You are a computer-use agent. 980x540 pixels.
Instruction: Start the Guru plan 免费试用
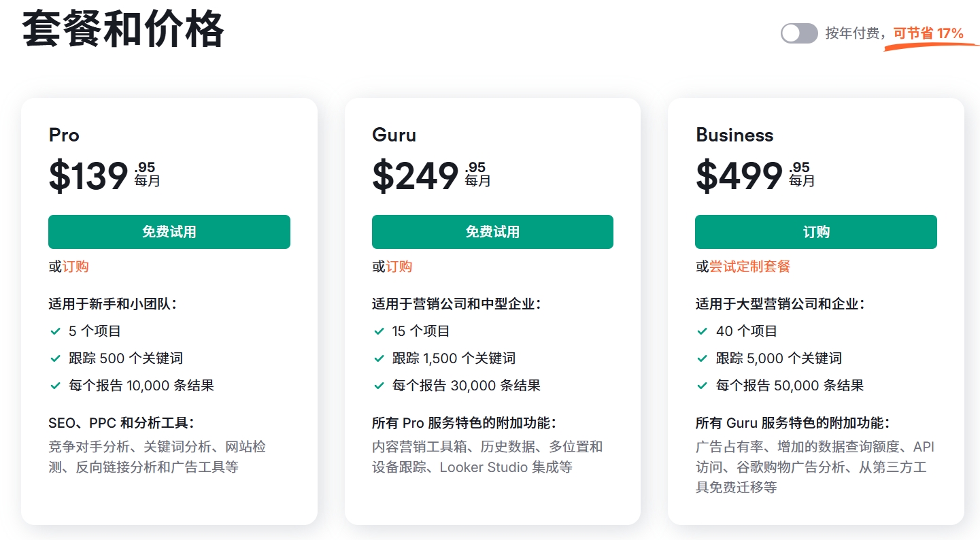pyautogui.click(x=492, y=232)
